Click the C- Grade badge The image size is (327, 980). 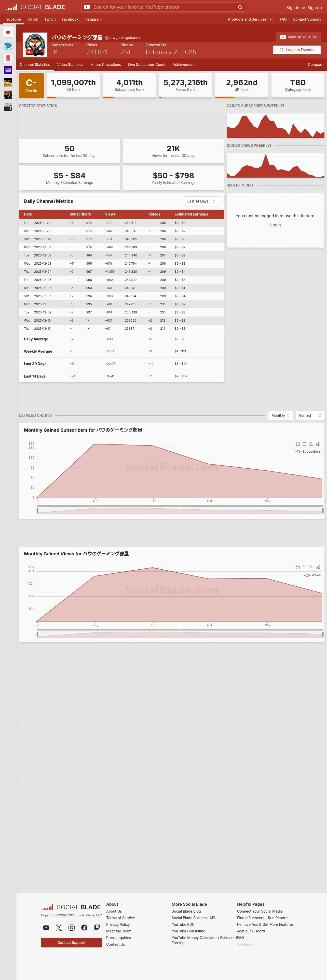31,85
